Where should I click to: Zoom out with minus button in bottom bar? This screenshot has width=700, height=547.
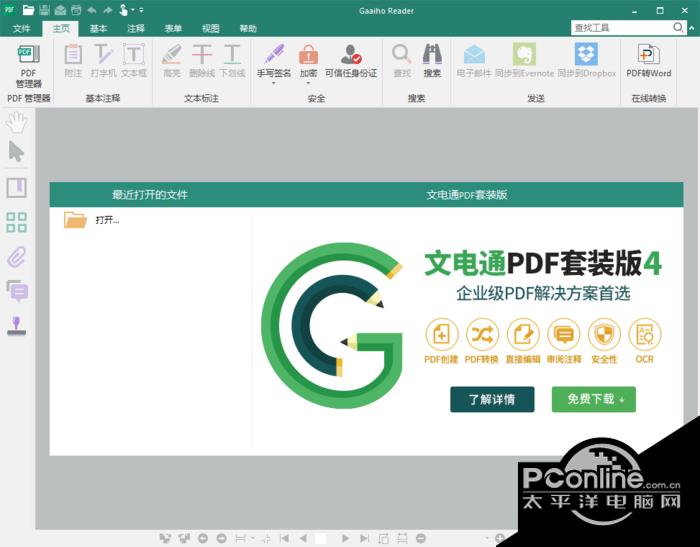pyautogui.click(x=421, y=538)
